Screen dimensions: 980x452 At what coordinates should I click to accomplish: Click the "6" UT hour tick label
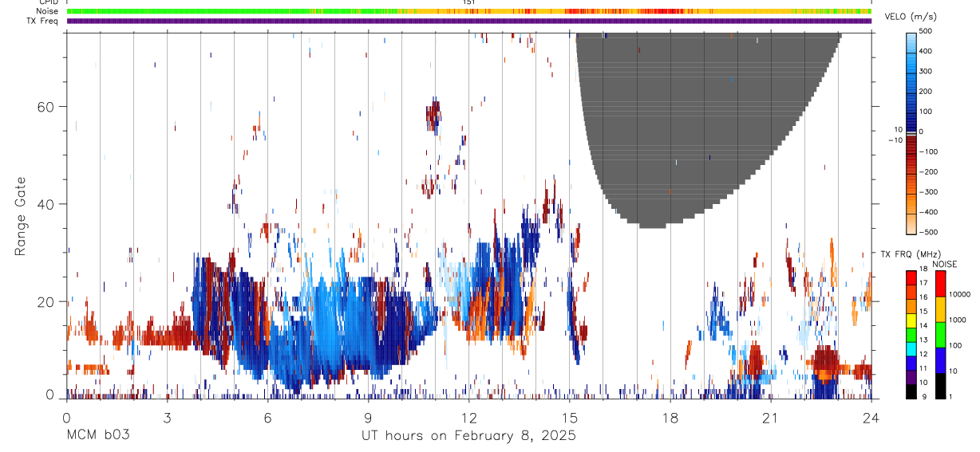click(268, 418)
